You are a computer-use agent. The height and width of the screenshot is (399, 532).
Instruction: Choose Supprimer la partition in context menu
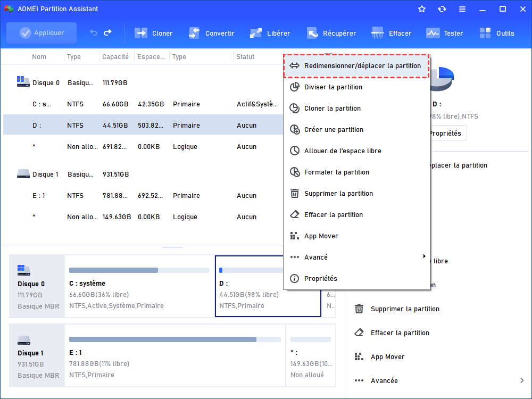click(356, 194)
